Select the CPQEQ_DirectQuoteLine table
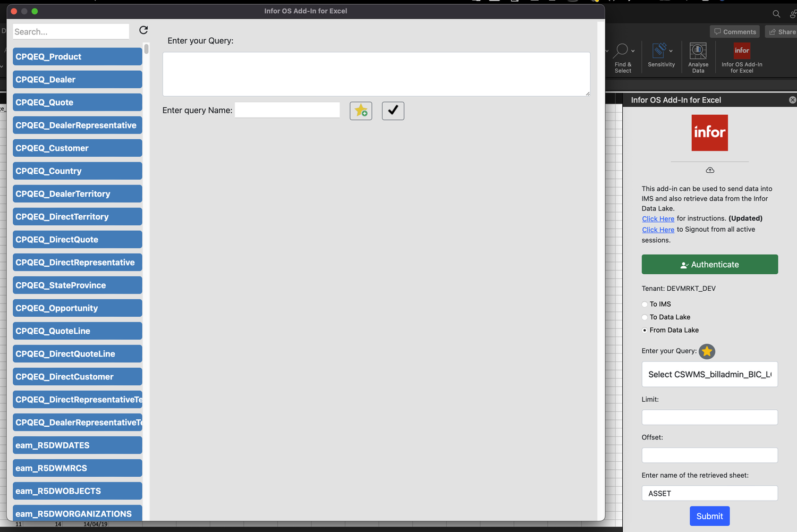Screen dimensions: 797x532 (x=78, y=353)
